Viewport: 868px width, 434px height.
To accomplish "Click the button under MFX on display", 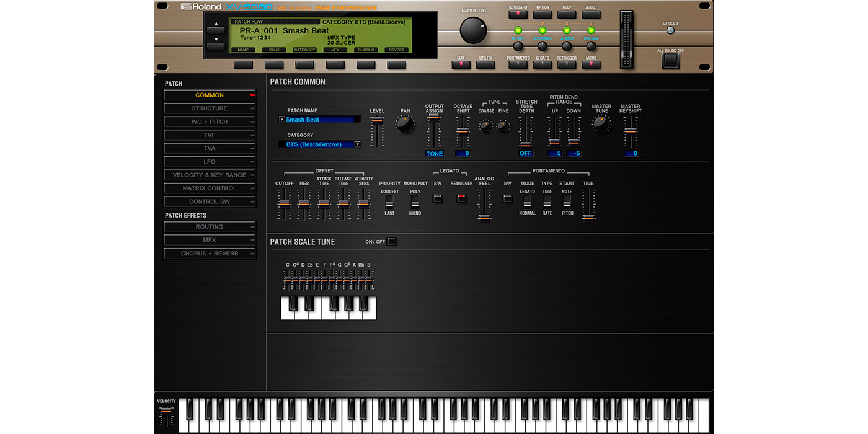I will [335, 64].
